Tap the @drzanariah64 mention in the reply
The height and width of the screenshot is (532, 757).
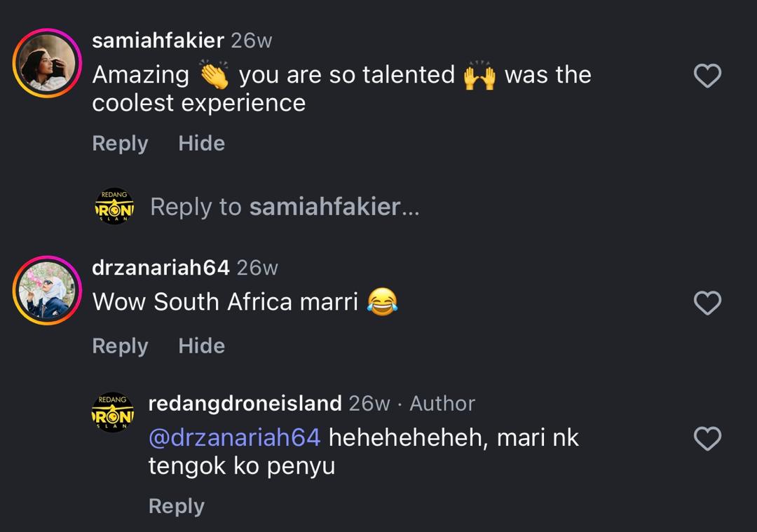click(234, 438)
